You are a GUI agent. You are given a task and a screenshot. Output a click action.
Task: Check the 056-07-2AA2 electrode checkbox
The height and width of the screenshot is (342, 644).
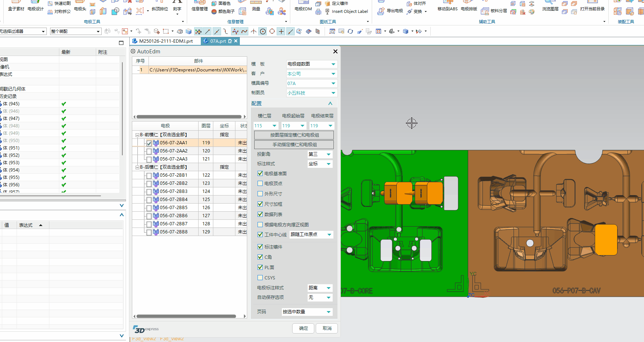click(149, 151)
